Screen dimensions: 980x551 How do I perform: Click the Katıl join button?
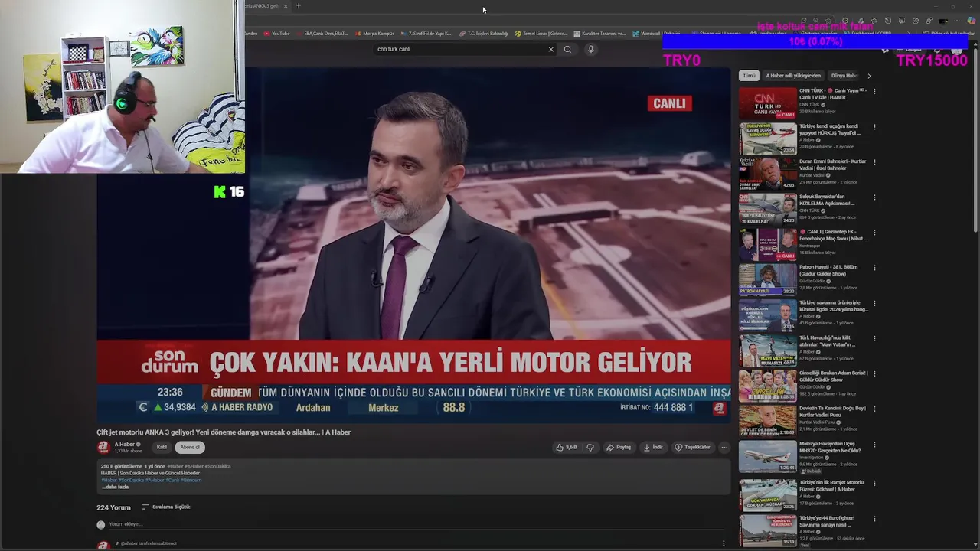(x=162, y=447)
